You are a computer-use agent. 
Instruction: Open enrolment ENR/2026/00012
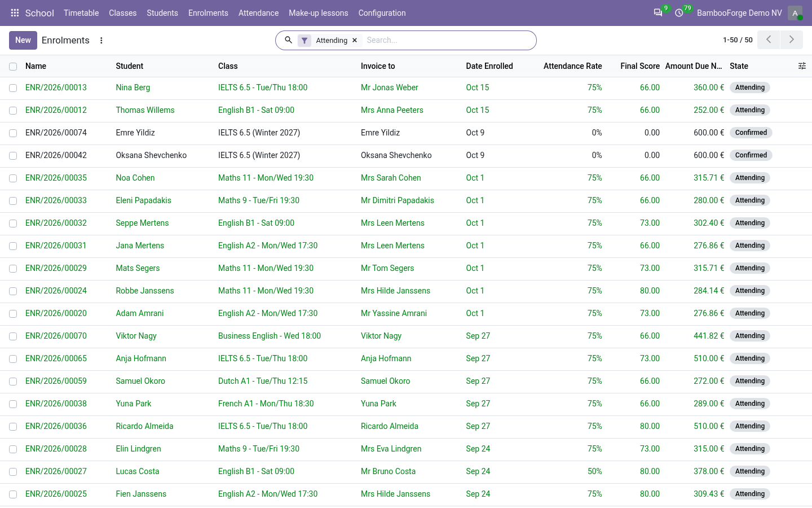[56, 110]
